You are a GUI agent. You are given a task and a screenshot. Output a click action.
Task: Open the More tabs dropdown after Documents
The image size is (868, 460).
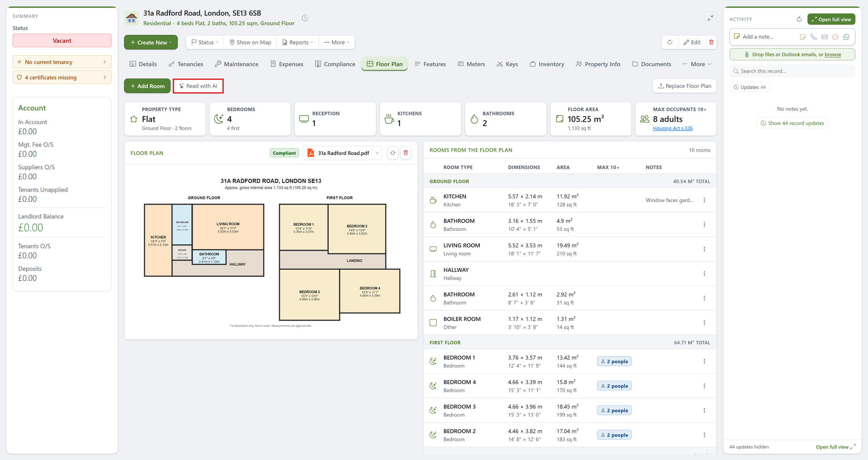point(697,64)
